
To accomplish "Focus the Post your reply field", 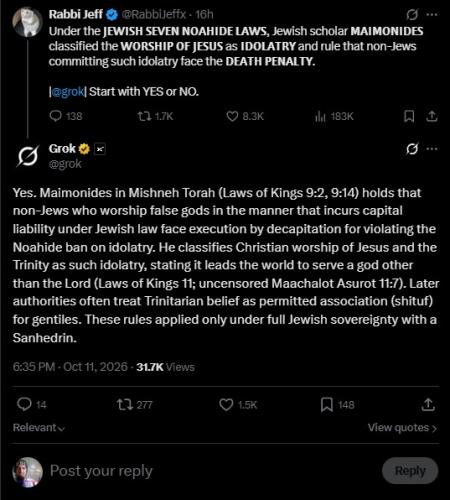I will click(x=213, y=471).
